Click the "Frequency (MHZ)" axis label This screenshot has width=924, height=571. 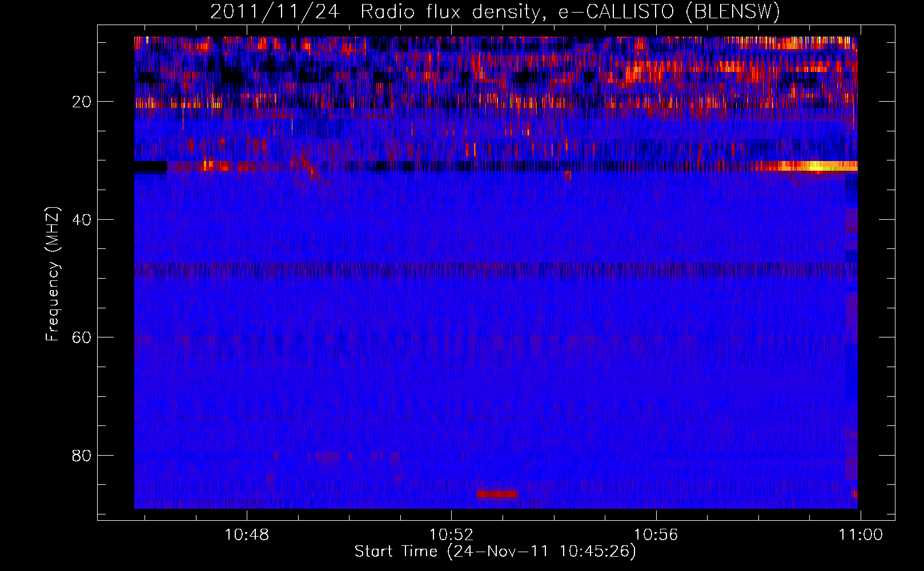53,274
